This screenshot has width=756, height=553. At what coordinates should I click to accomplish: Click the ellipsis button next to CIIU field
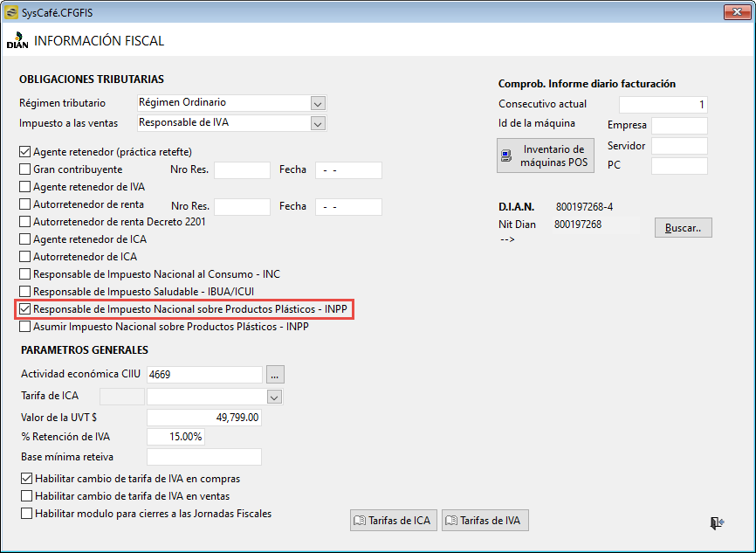[x=275, y=375]
